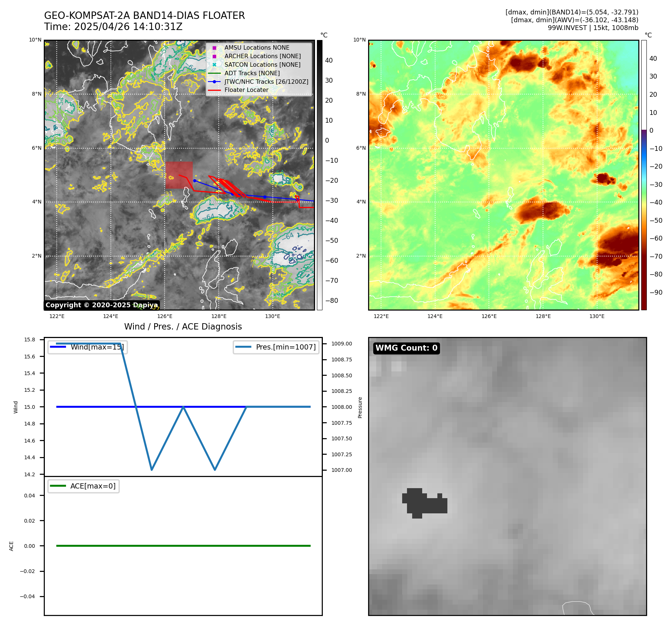Click the Time 2025/04/26 14:10:31Z label
The height and width of the screenshot is (629, 672).
pos(113,27)
